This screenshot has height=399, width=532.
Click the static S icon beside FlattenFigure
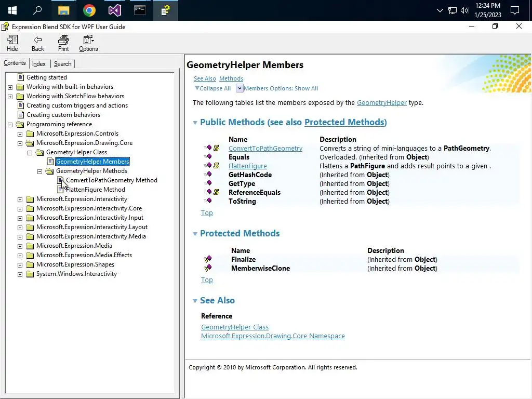(x=216, y=166)
